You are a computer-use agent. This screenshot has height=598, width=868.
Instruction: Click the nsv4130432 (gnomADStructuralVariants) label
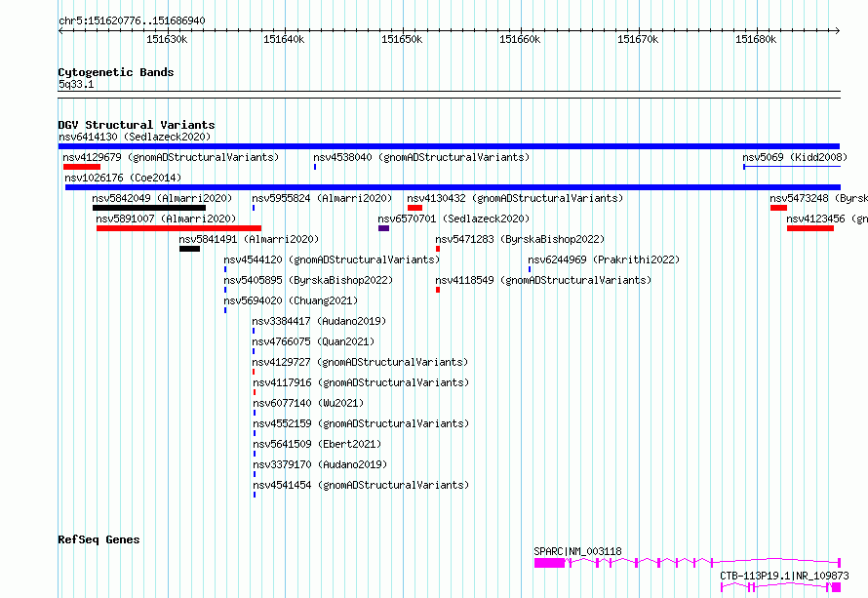click(515, 198)
